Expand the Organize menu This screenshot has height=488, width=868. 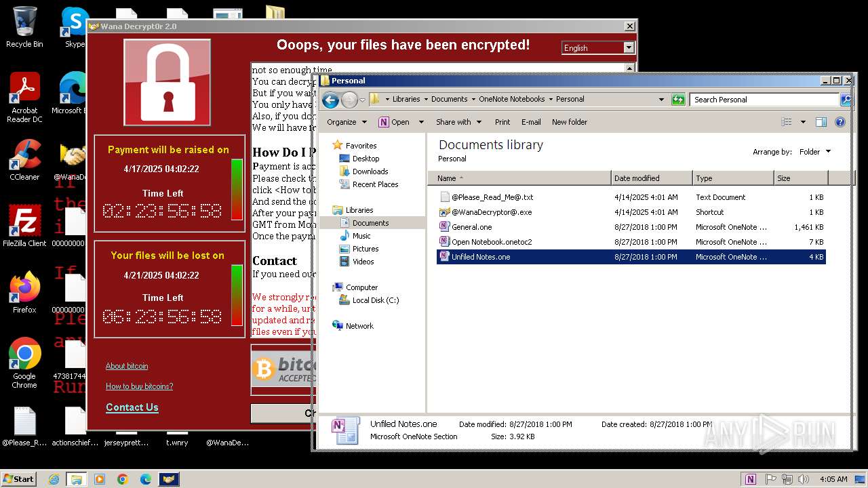347,122
